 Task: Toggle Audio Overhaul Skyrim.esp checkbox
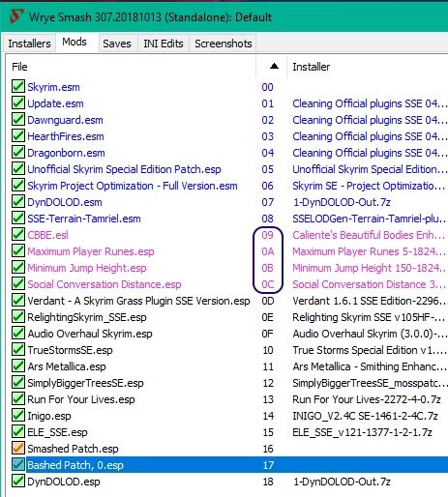18,334
